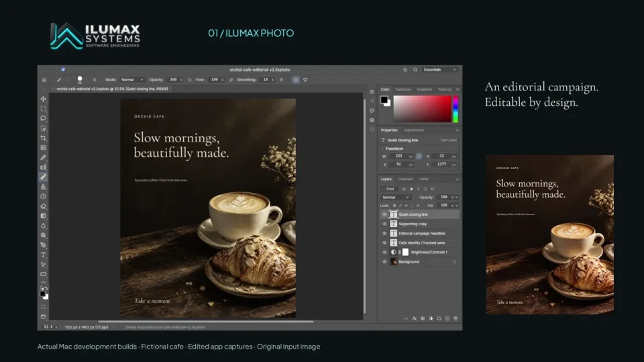This screenshot has width=644, height=362.
Task: Toggle the highlighted pressure-size button in options bar
Action: click(296, 80)
